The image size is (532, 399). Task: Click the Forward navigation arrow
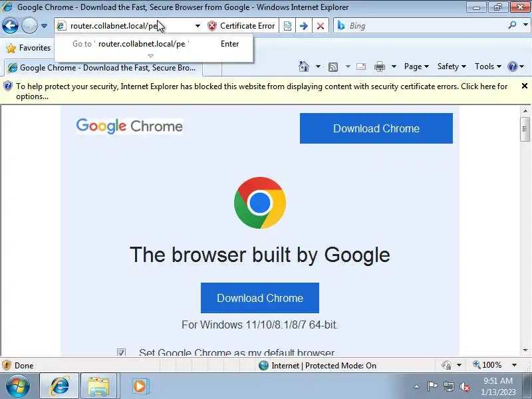29,25
